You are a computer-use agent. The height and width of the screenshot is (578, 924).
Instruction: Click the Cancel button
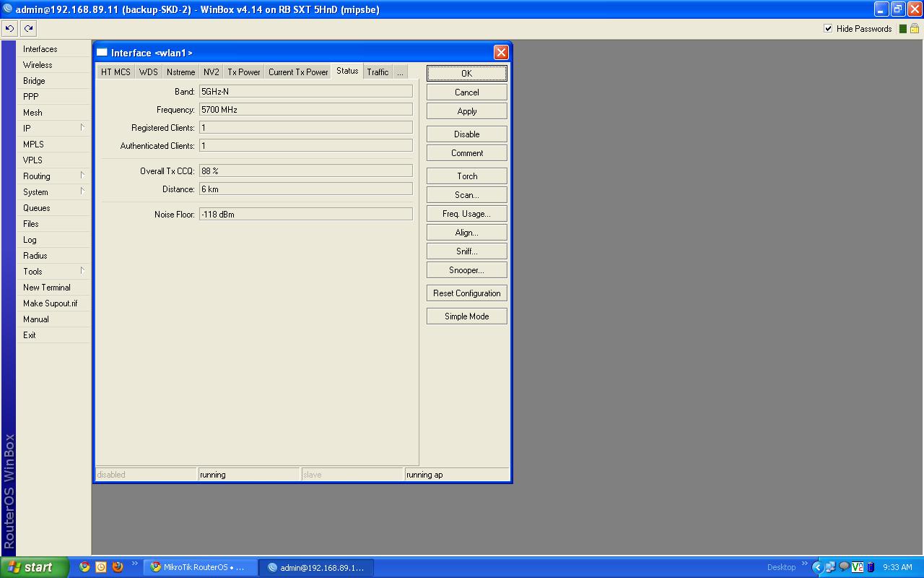click(x=467, y=92)
